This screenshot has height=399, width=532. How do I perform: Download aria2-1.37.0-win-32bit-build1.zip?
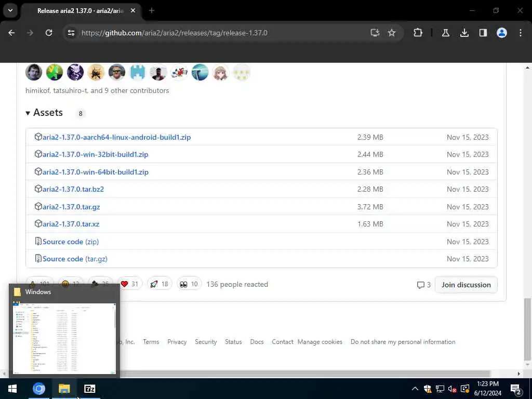pos(96,154)
